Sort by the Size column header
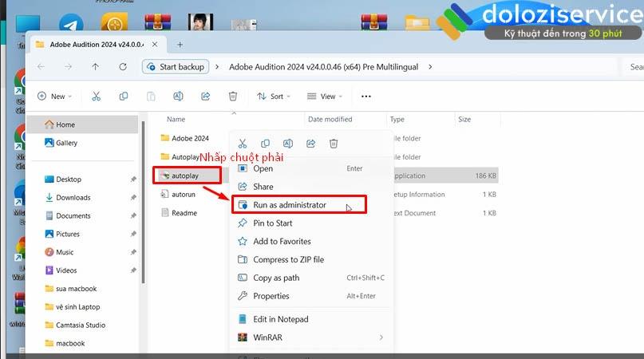 click(x=464, y=119)
